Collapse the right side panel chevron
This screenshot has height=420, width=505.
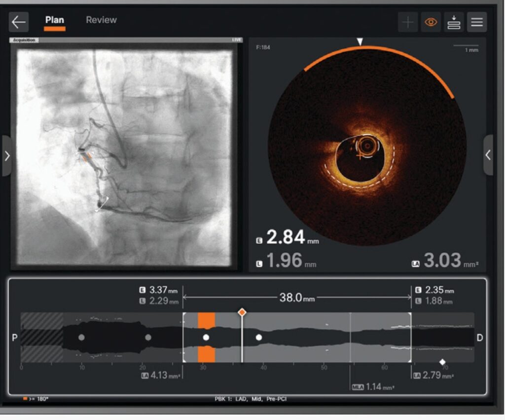pyautogui.click(x=488, y=155)
